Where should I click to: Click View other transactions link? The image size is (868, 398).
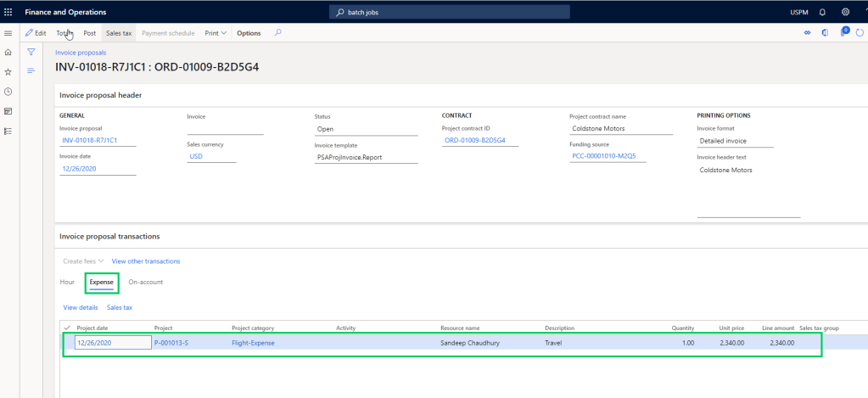click(x=146, y=261)
